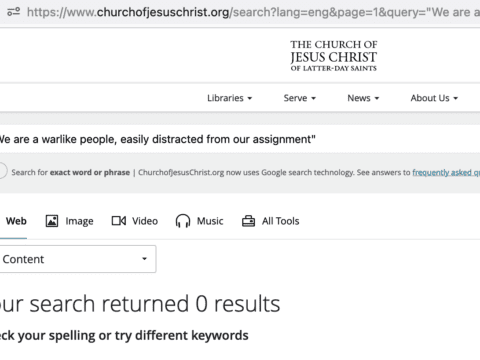The width and height of the screenshot is (480, 360).
Task: Switch to the Video tab label
Action: pos(145,221)
